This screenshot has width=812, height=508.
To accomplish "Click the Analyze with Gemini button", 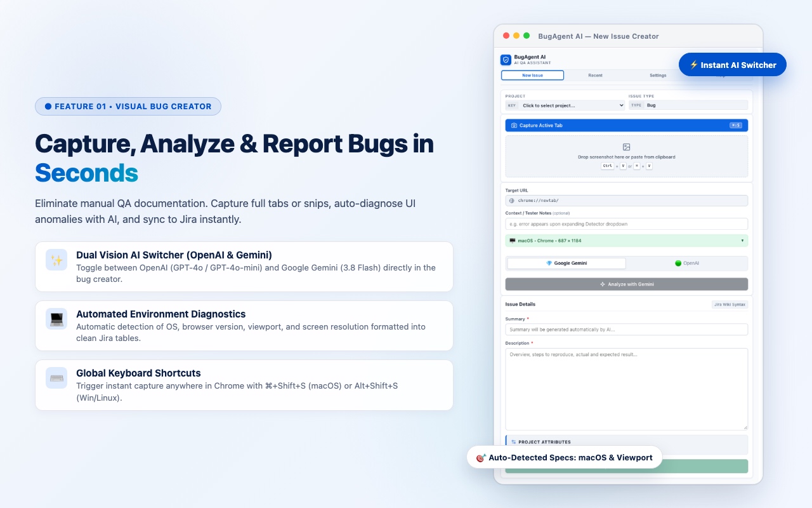I will tap(627, 284).
